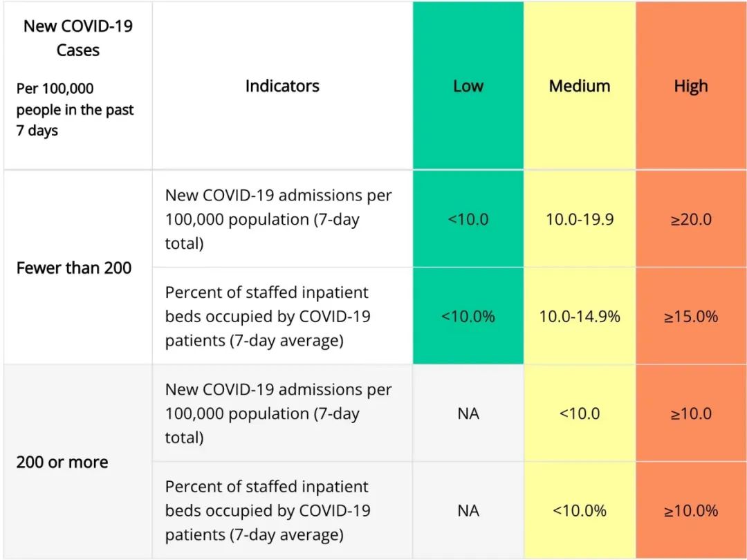
Task: Select the <10.0% yellow Medium cell
Action: 580,510
